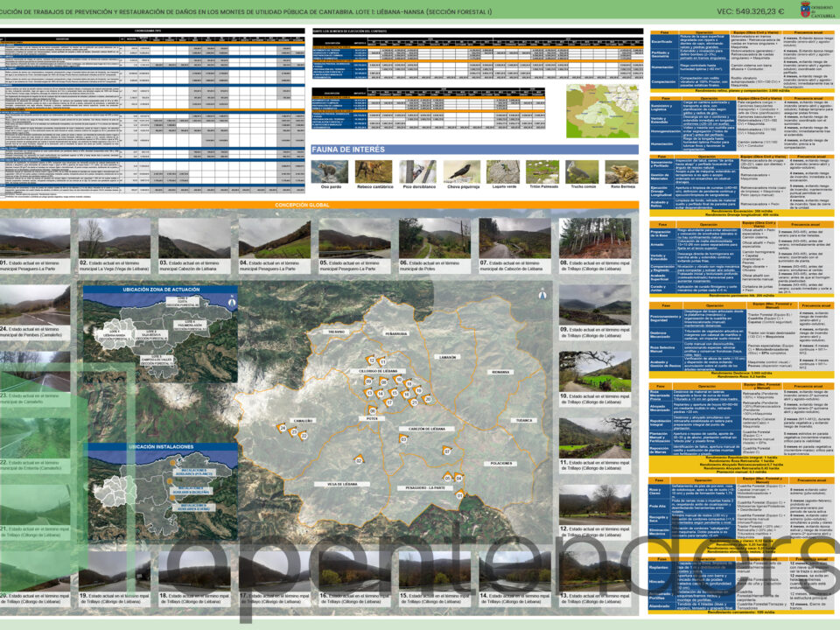Click the Fauna de Interés heading
Screen dimensions: 840x630
348,150
